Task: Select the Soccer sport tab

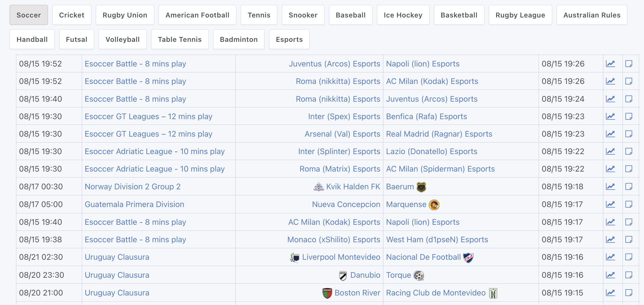Action: (29, 15)
